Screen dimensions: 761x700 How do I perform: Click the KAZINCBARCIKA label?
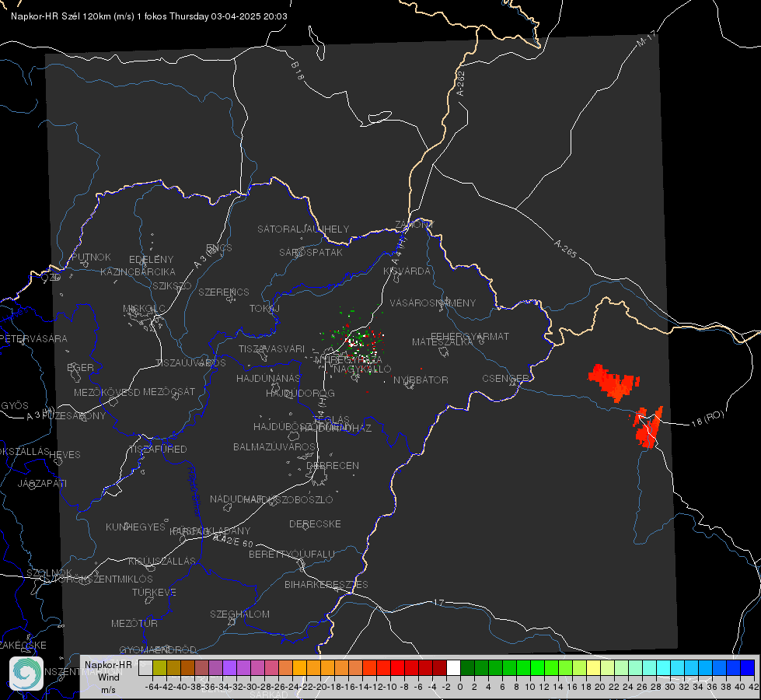(138, 271)
